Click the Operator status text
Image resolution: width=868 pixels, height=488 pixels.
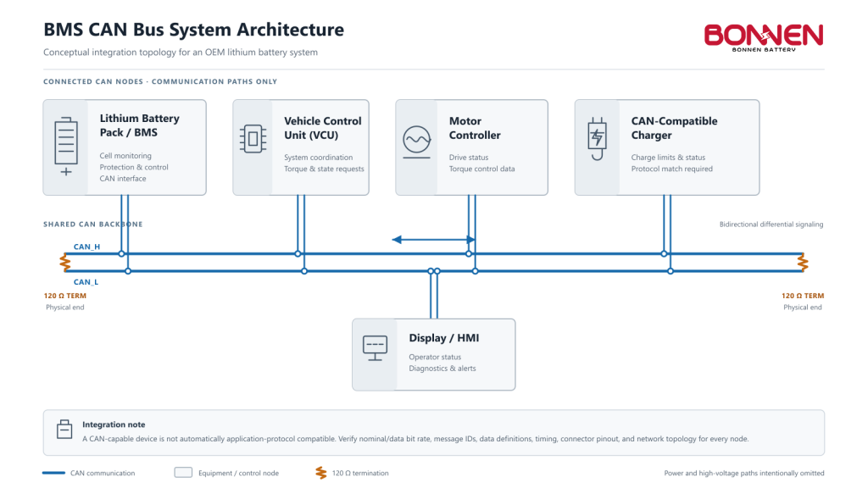pyautogui.click(x=435, y=358)
